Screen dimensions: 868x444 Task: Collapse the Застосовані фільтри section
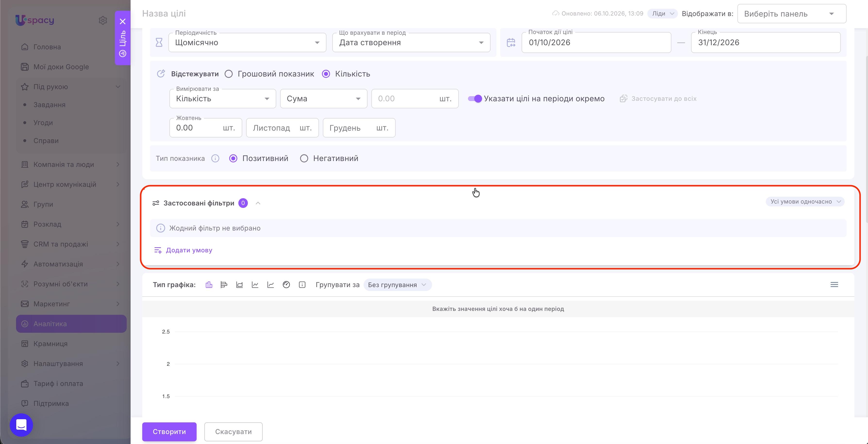(258, 203)
